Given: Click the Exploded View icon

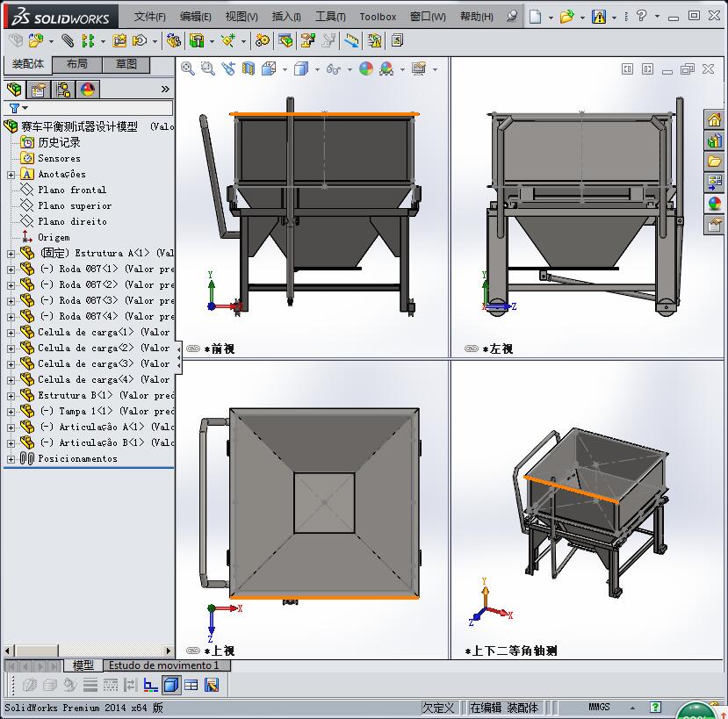Looking at the screenshot, I should click(x=308, y=41).
